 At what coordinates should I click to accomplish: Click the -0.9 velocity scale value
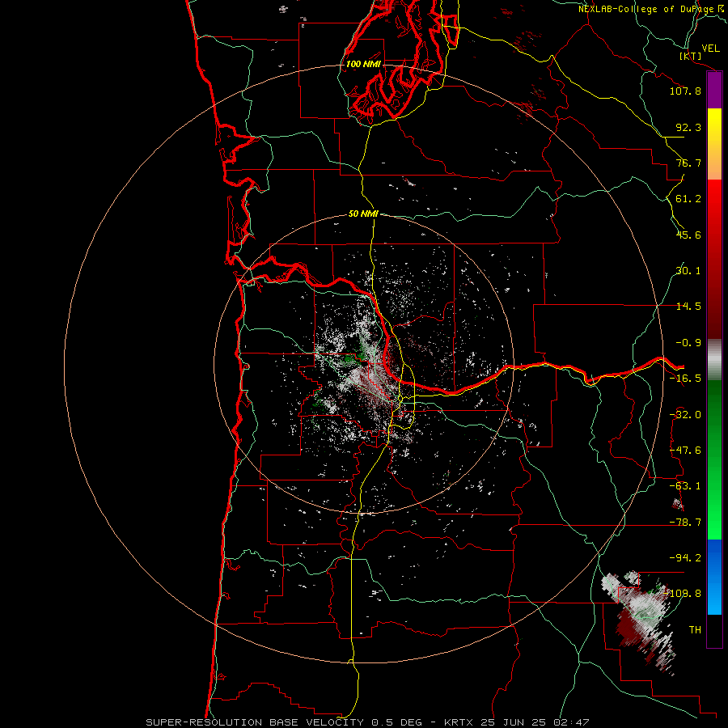pos(688,343)
